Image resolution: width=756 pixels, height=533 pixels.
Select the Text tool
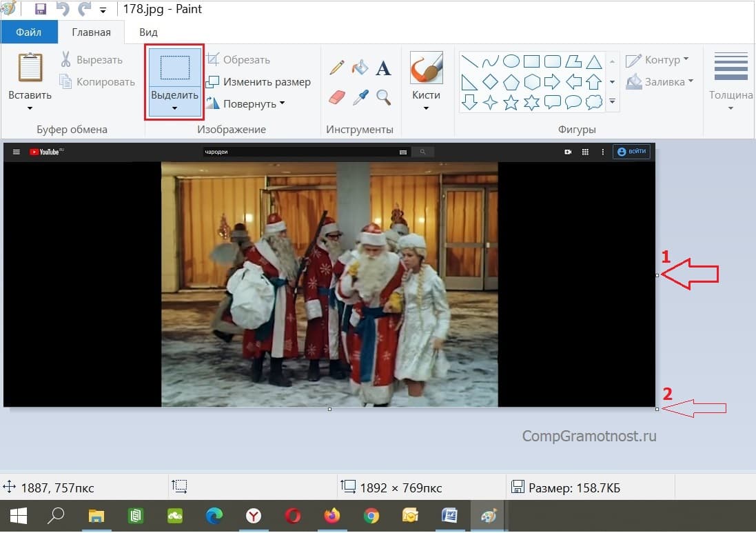[383, 68]
